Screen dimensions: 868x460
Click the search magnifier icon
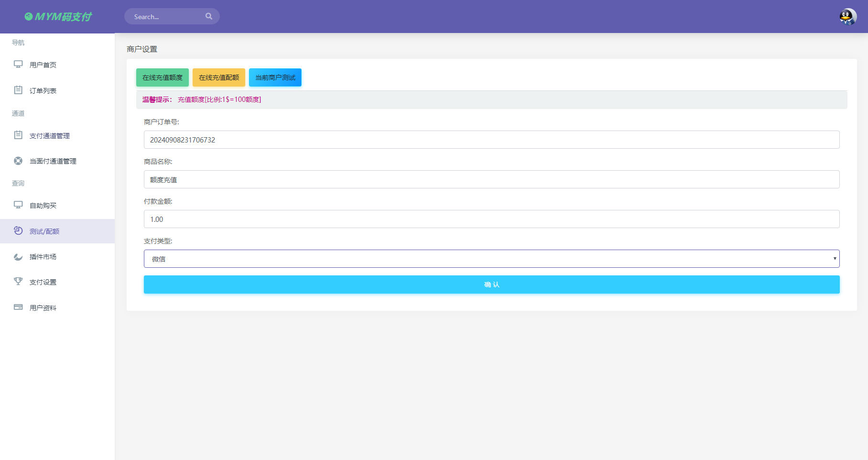click(209, 16)
